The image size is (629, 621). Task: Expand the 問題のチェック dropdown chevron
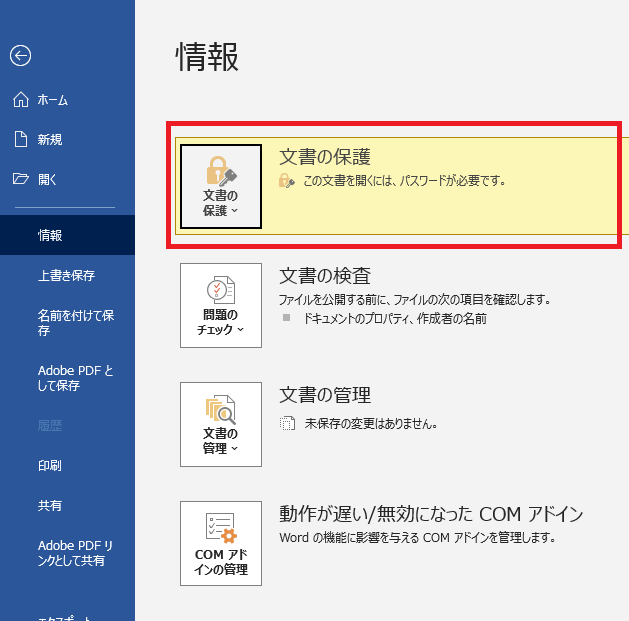[x=240, y=329]
